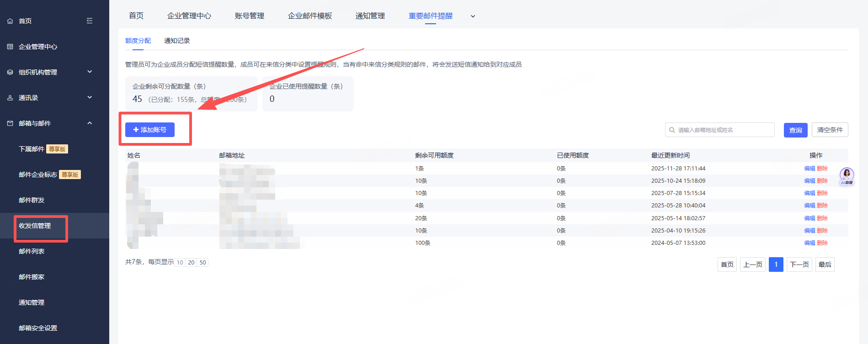Open 邮箱安全设置 in sidebar
Image resolution: width=868 pixels, height=344 pixels.
tap(38, 328)
